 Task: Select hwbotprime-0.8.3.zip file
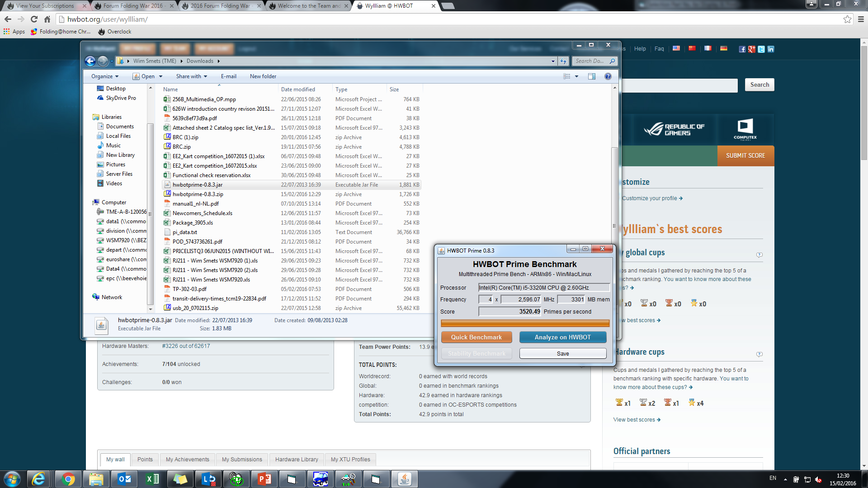(198, 194)
